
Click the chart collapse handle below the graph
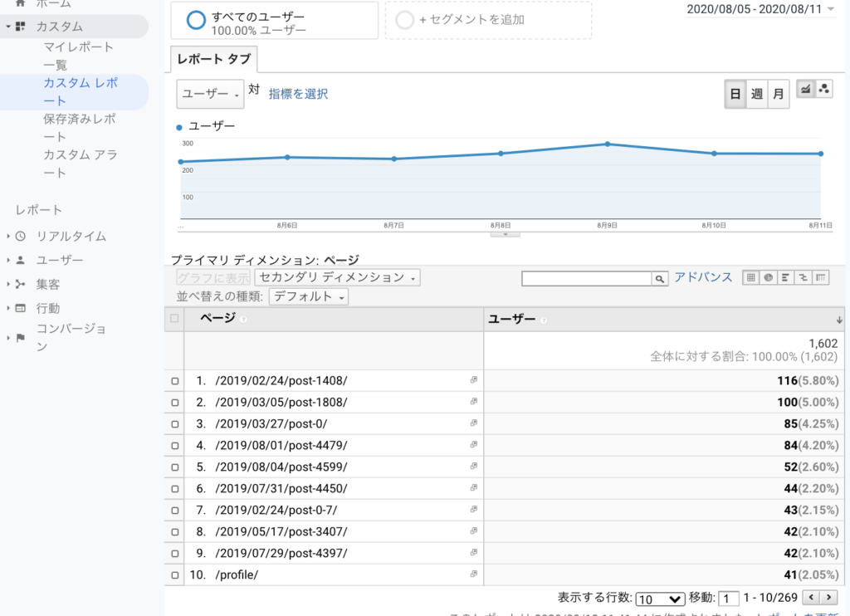(x=505, y=234)
